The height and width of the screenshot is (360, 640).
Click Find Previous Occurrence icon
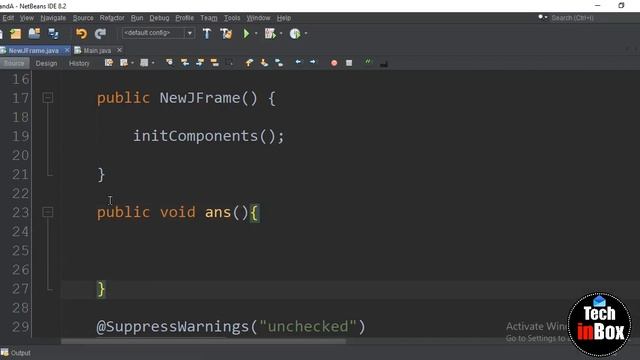click(184, 63)
